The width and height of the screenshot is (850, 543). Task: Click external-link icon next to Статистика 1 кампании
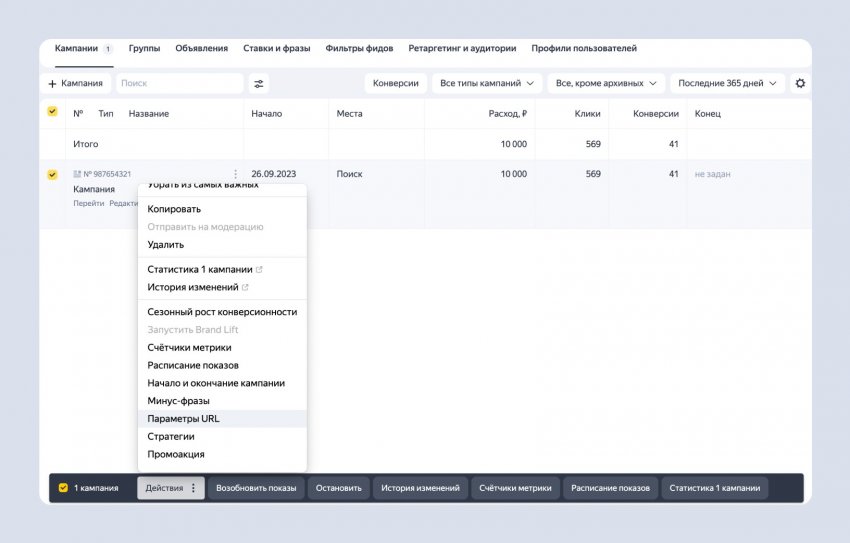(260, 270)
